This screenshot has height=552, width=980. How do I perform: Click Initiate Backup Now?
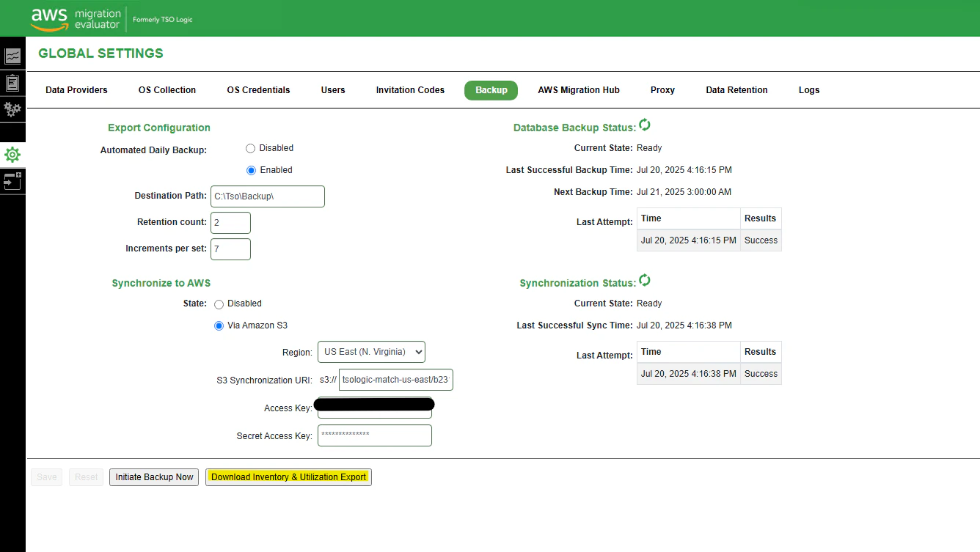[x=154, y=477]
